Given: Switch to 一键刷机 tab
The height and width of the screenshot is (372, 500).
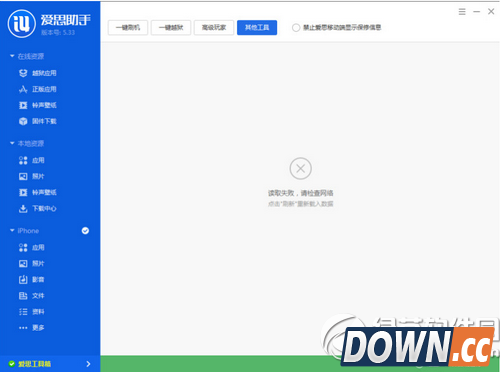Looking at the screenshot, I should point(128,28).
